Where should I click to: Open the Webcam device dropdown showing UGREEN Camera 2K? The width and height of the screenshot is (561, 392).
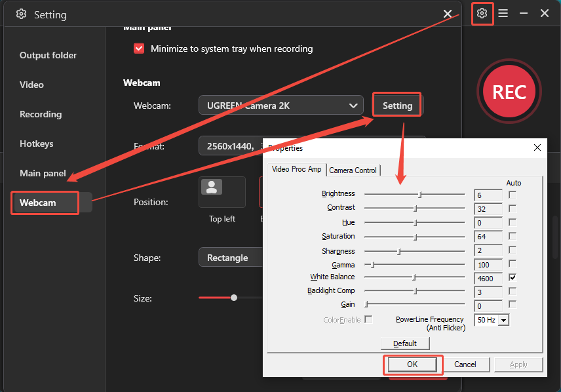[x=280, y=104]
